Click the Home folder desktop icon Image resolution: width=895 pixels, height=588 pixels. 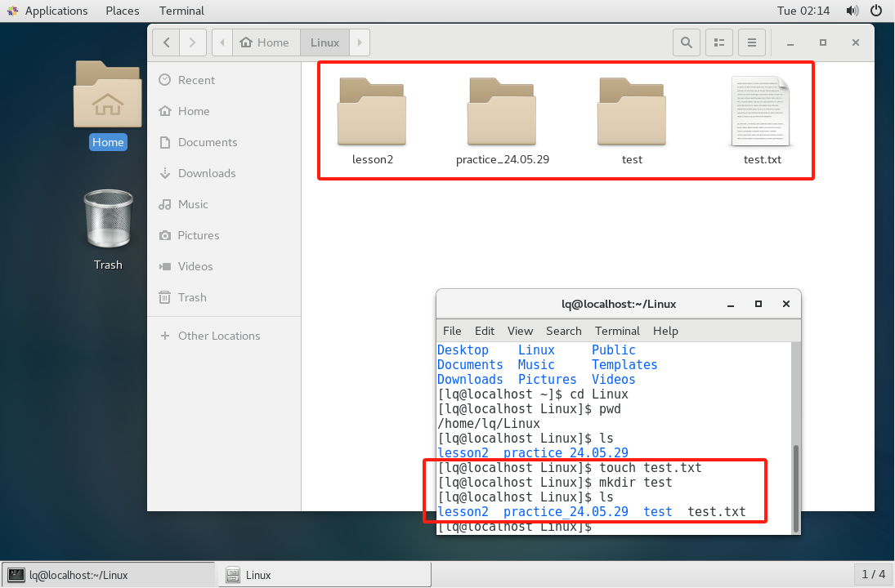[x=108, y=95]
